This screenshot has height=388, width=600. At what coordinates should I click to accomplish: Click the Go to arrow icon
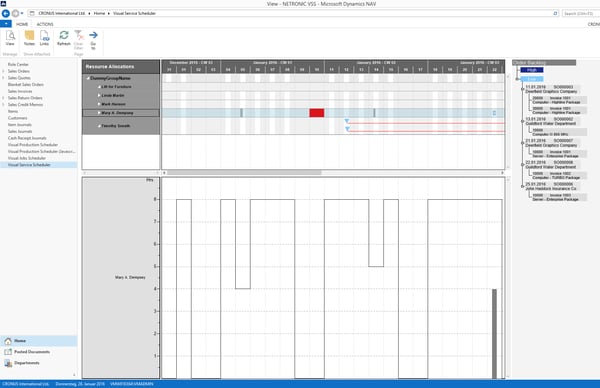click(93, 39)
